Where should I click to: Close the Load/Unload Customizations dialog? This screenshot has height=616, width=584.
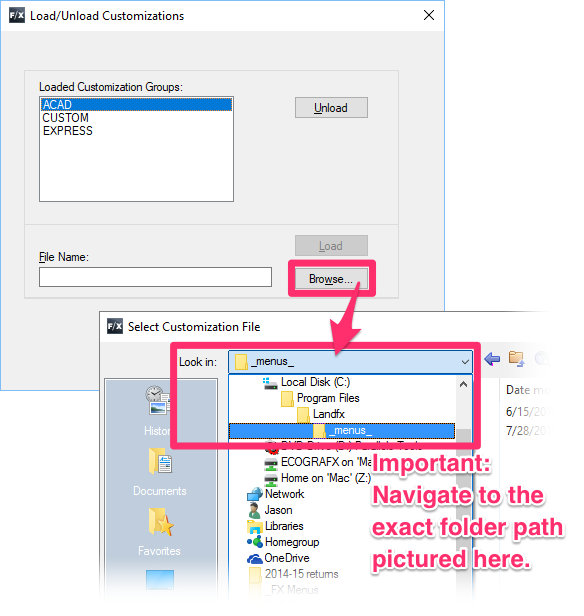pos(429,15)
